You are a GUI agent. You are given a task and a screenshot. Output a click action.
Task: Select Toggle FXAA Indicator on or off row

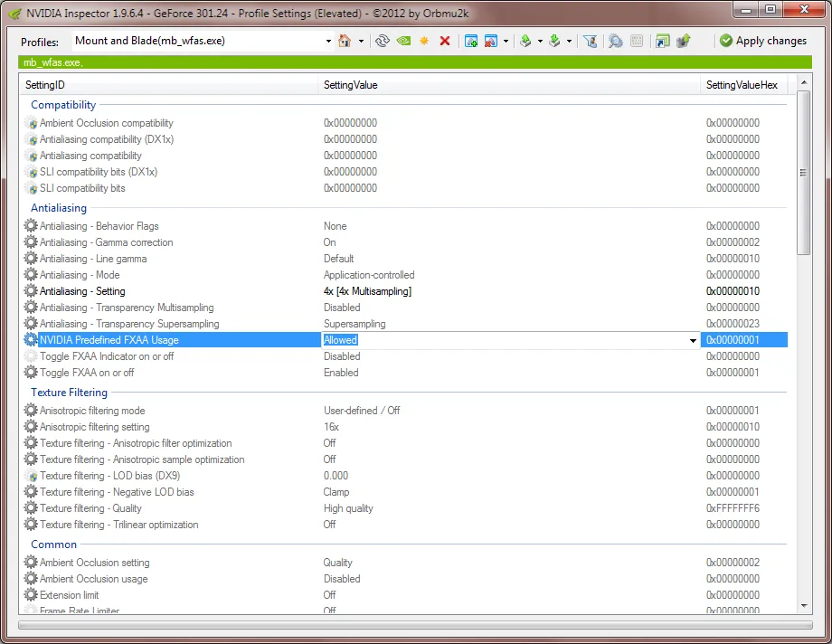[405, 356]
